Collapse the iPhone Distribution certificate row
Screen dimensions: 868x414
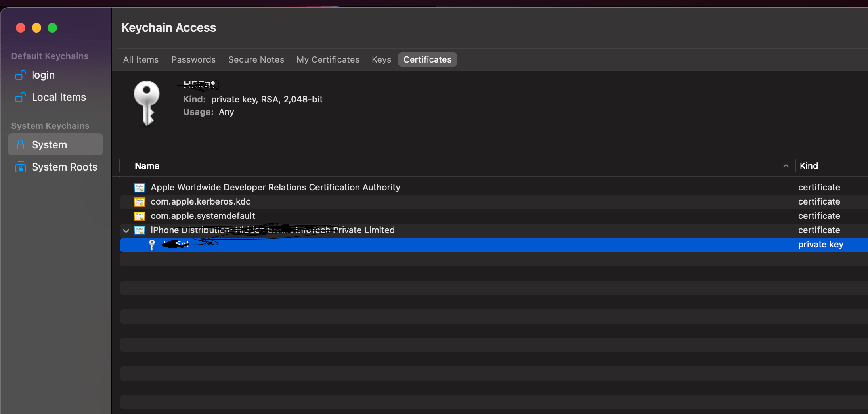pyautogui.click(x=126, y=230)
